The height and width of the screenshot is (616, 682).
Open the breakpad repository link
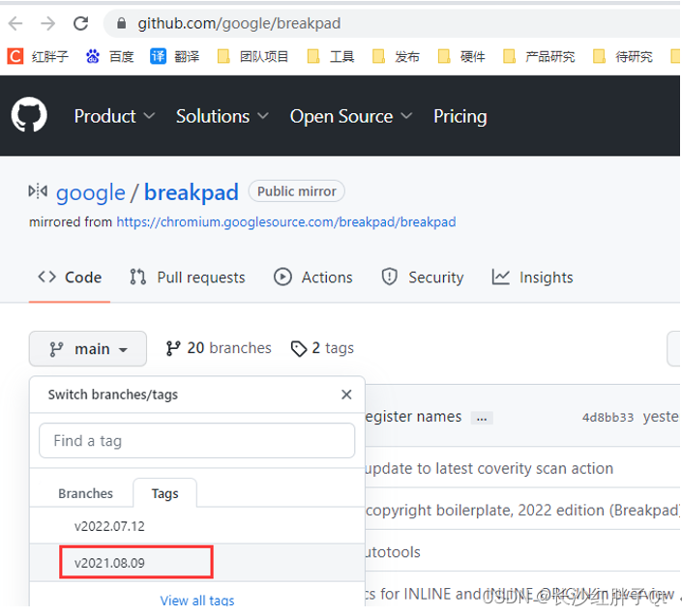pyautogui.click(x=191, y=192)
